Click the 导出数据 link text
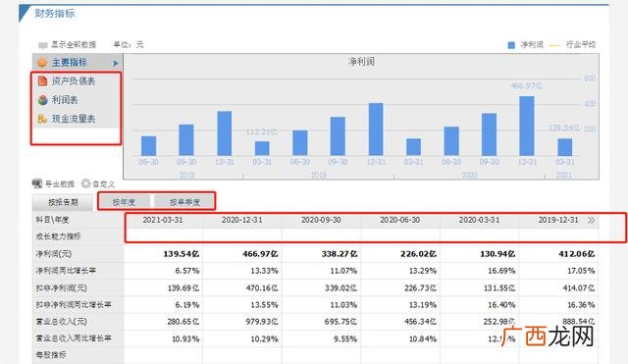Viewport: 628px width, 364px height. [59, 184]
